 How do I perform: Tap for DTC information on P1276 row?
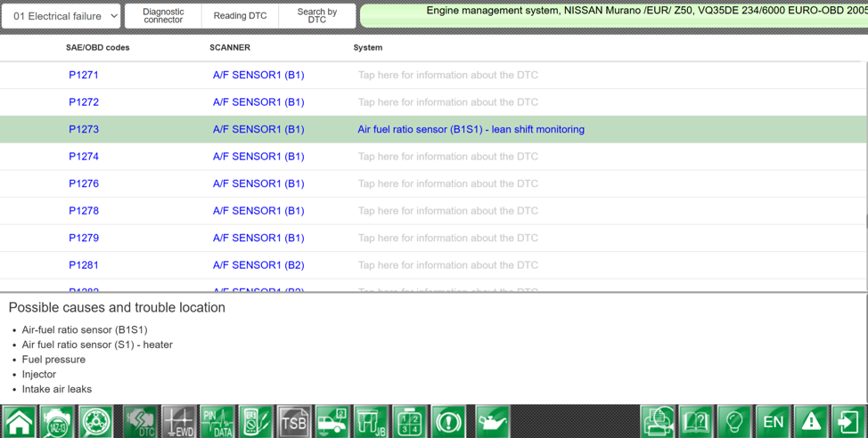(448, 183)
